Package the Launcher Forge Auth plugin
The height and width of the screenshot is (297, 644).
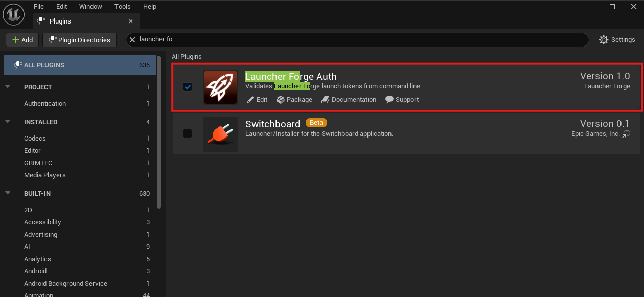click(x=294, y=100)
